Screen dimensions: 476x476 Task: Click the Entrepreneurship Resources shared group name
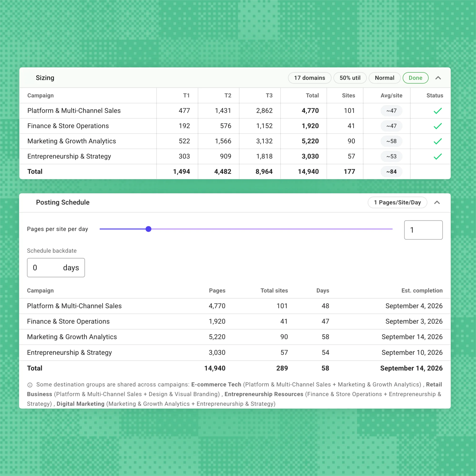pos(264,394)
